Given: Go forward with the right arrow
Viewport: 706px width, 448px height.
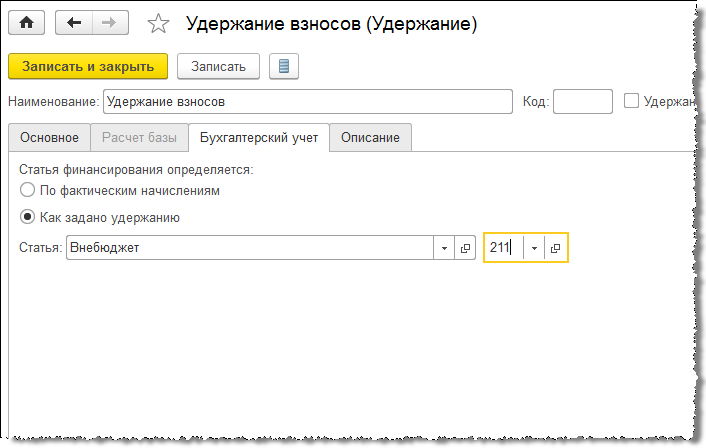Looking at the screenshot, I should click(109, 23).
